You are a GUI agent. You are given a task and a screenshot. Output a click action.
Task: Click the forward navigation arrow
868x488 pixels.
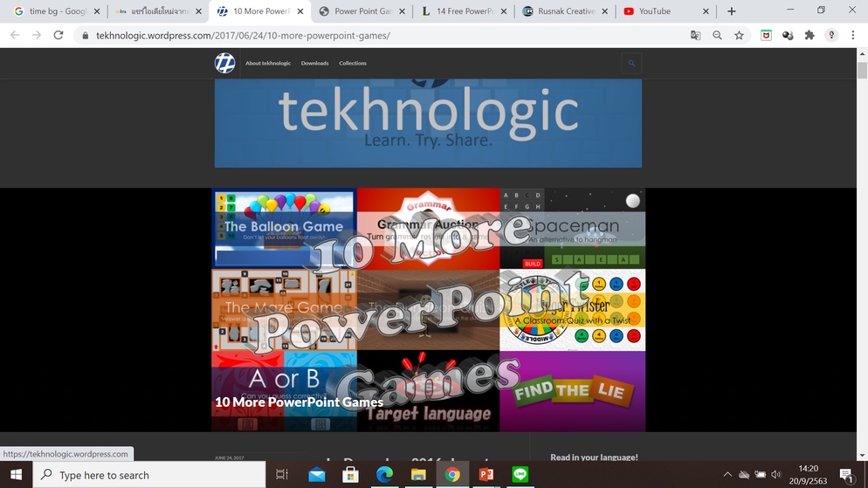click(37, 36)
